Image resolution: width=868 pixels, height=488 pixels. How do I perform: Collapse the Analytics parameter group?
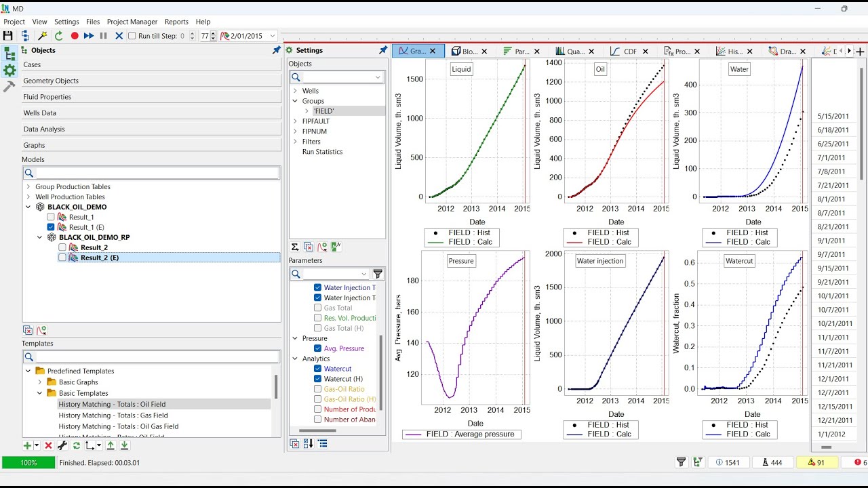(296, 359)
